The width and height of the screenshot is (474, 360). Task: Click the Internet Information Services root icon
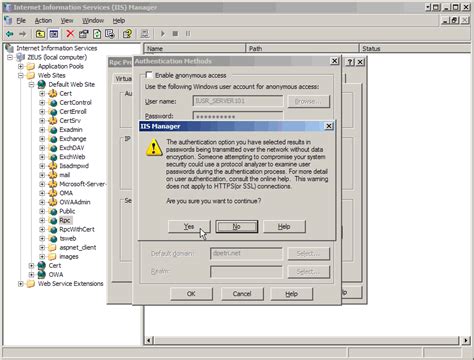pos(10,48)
